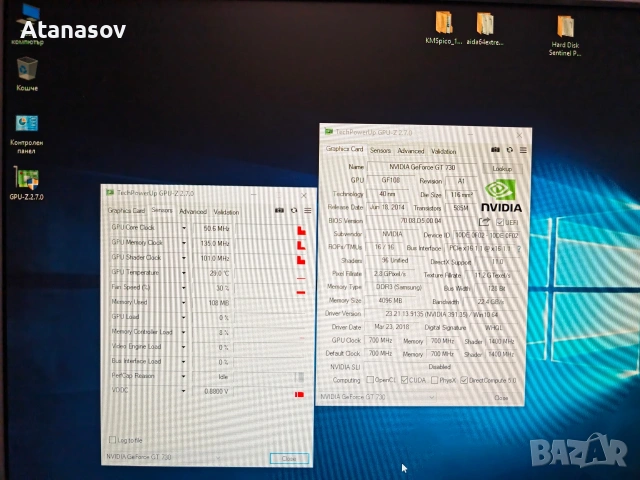Click refresh icon in Graphics Card window
Screen dimensions: 640x480
pyautogui.click(x=510, y=150)
